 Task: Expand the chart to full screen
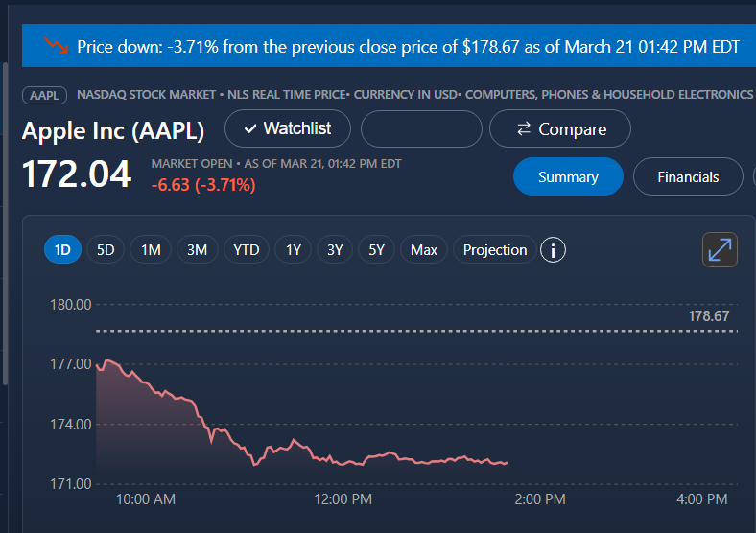(x=720, y=249)
